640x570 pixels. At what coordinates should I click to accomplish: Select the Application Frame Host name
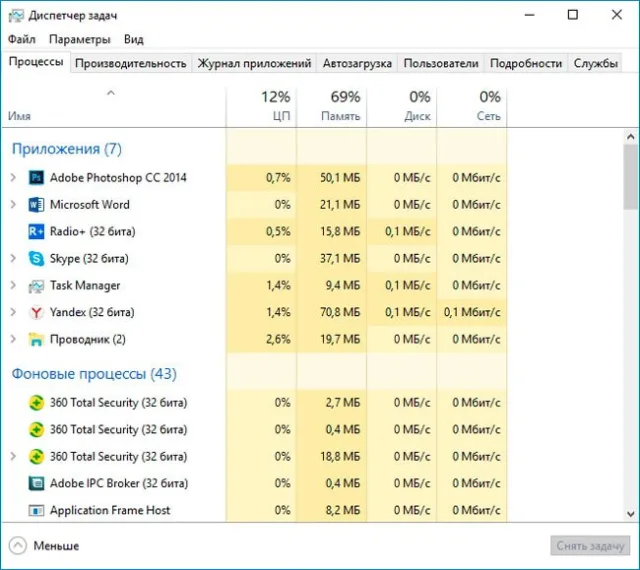click(110, 510)
